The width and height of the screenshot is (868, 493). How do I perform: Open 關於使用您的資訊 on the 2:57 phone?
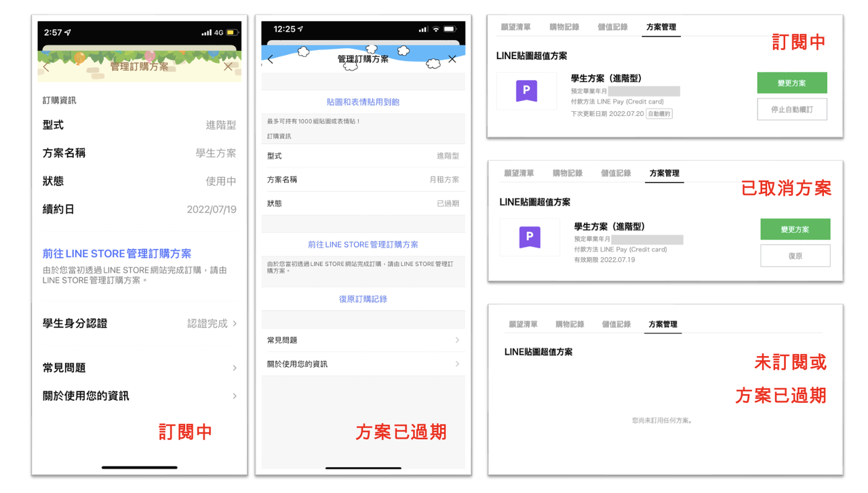coord(140,396)
